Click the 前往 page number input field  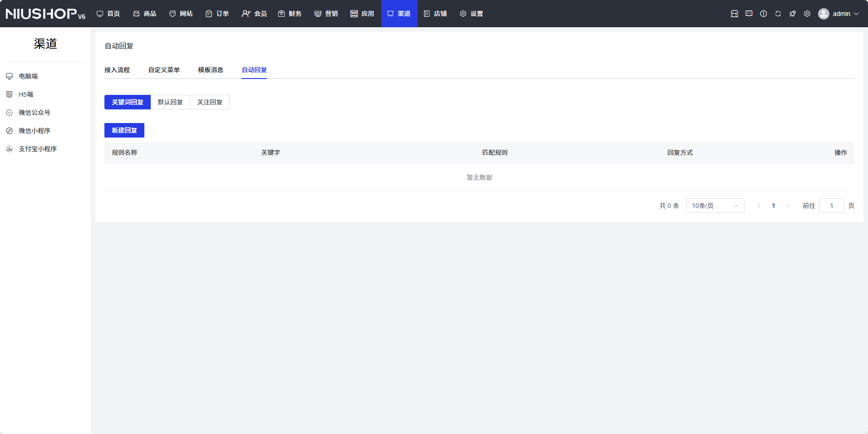(x=831, y=206)
